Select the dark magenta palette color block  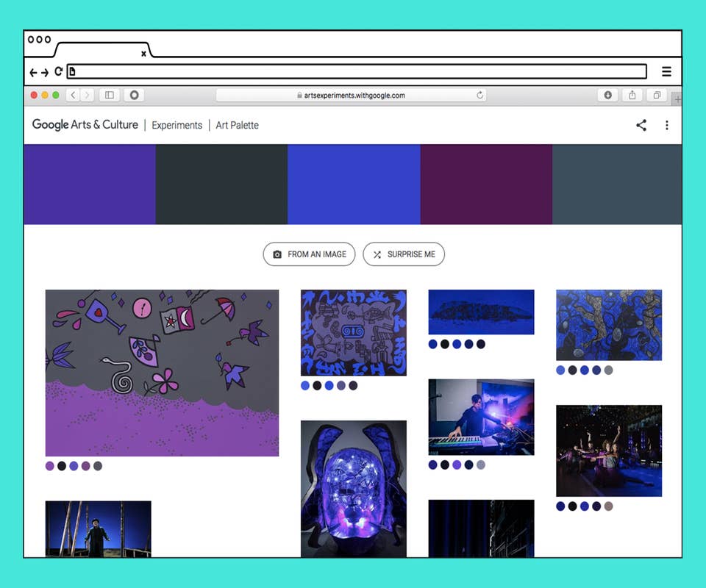(x=486, y=184)
